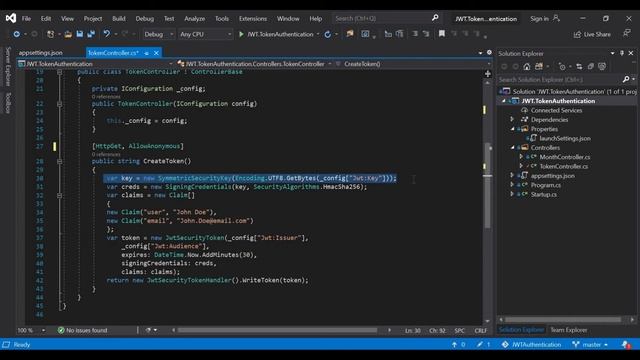
Task: Click the Solution Explorer horizontal scrollbar
Action: pos(563,320)
